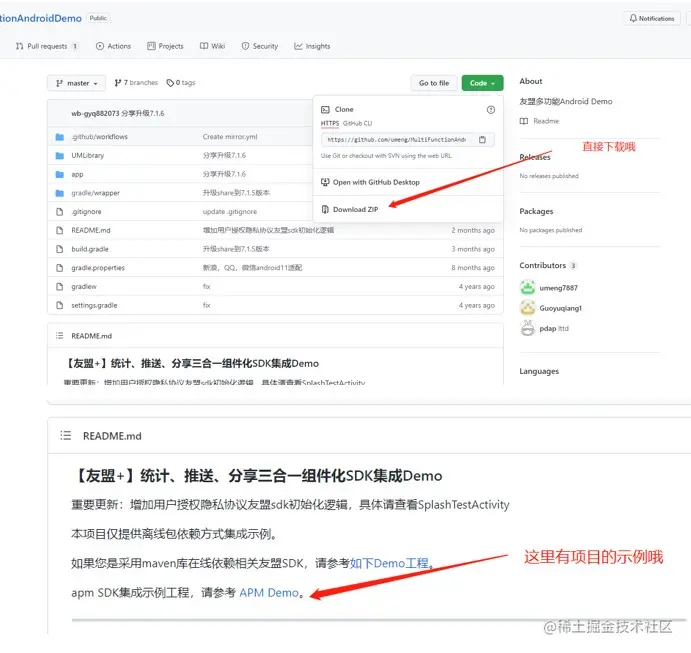The image size is (691, 653).
Task: Click the build.gradle file icon
Action: pyautogui.click(x=60, y=249)
